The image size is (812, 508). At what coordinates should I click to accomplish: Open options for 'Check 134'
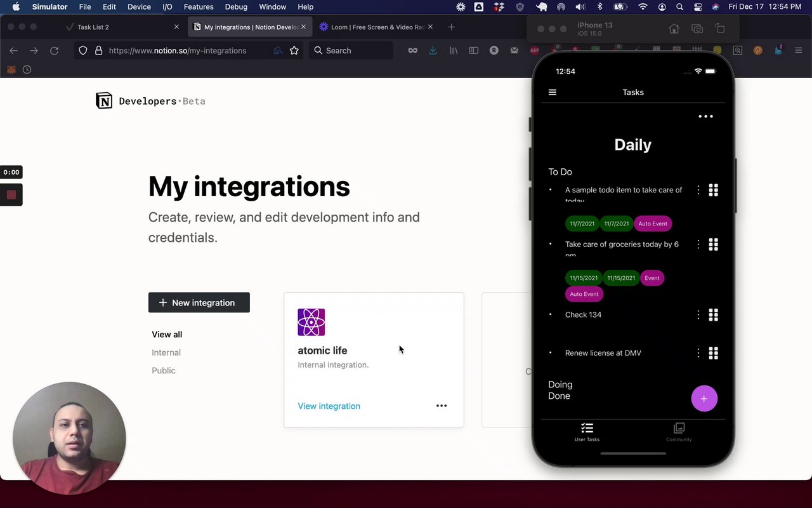698,314
